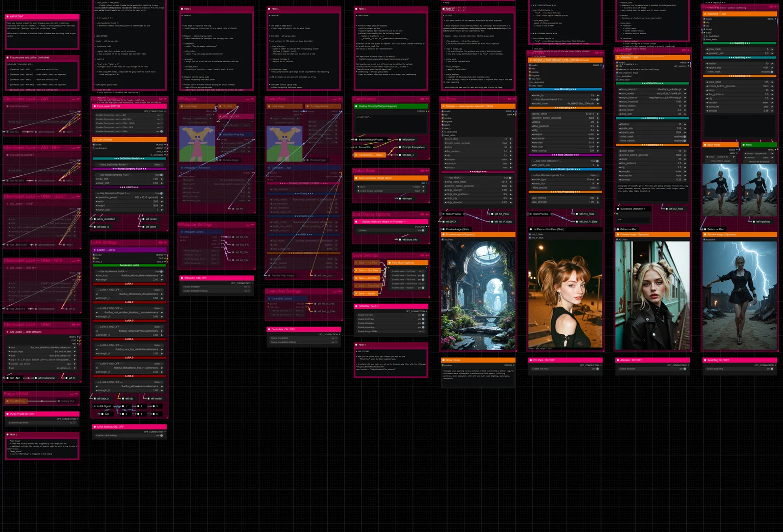Click the arrow icon on ControlNet group header
The width and height of the screenshot is (783, 532).
[340, 99]
